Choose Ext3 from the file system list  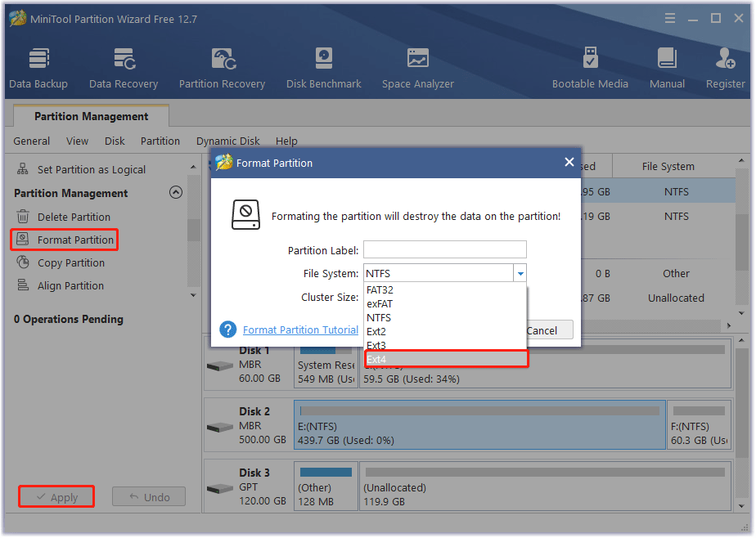[445, 345]
